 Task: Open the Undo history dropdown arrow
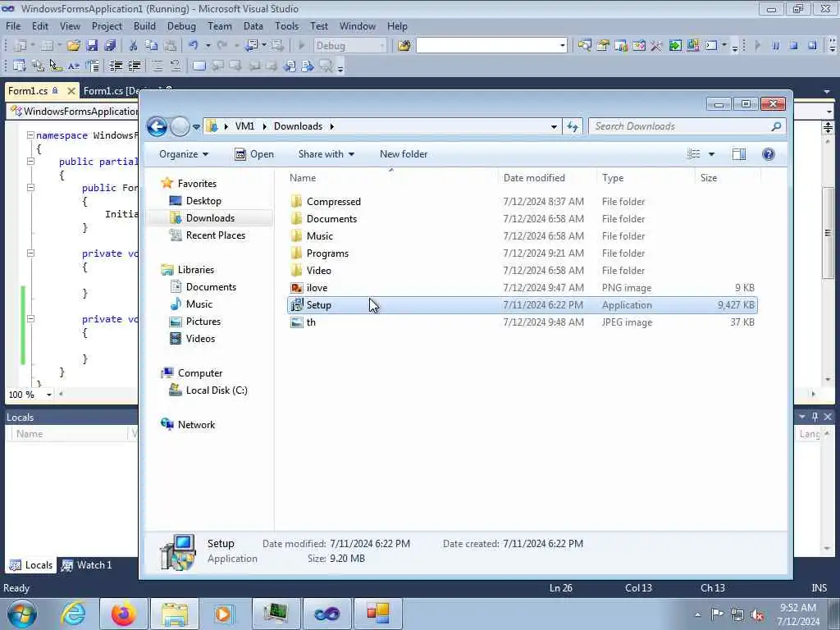[x=208, y=46]
